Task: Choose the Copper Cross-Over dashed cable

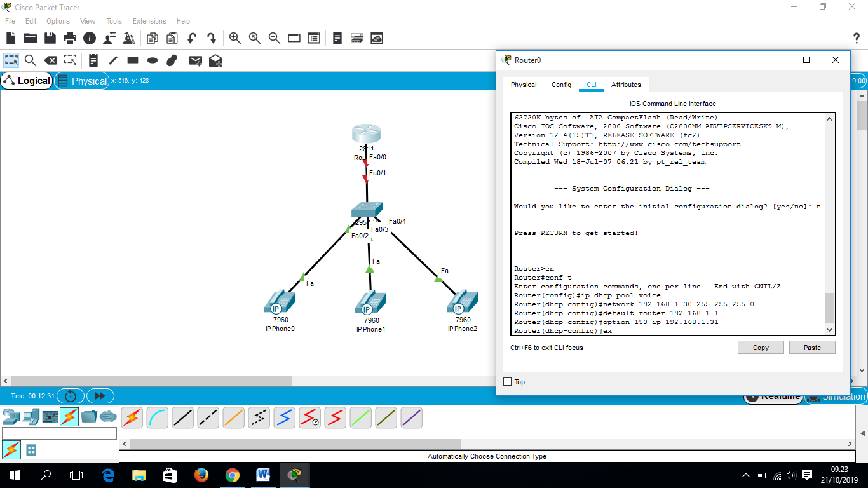Action: pyautogui.click(x=208, y=417)
